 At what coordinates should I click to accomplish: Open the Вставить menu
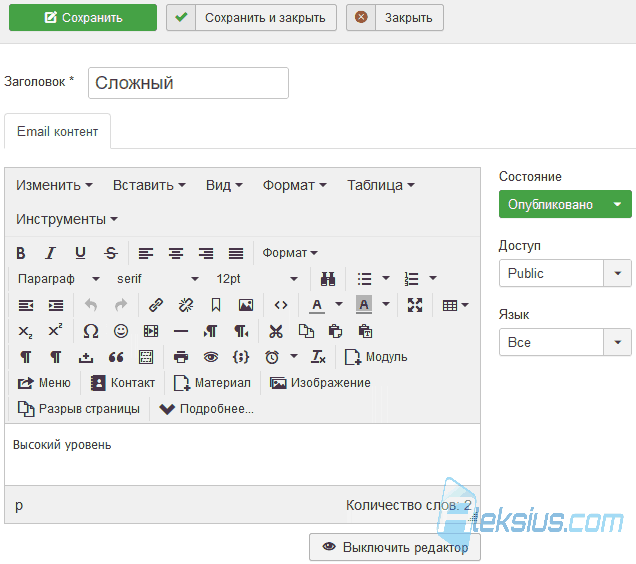pos(149,185)
